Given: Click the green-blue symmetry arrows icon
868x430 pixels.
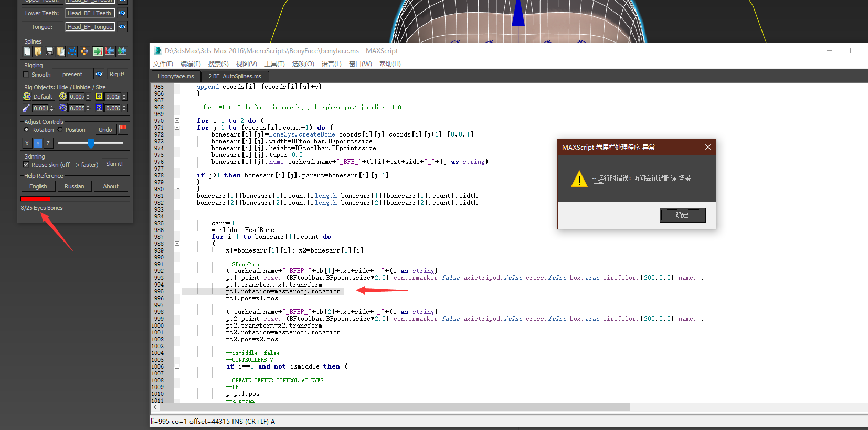Looking at the screenshot, I should [122, 51].
